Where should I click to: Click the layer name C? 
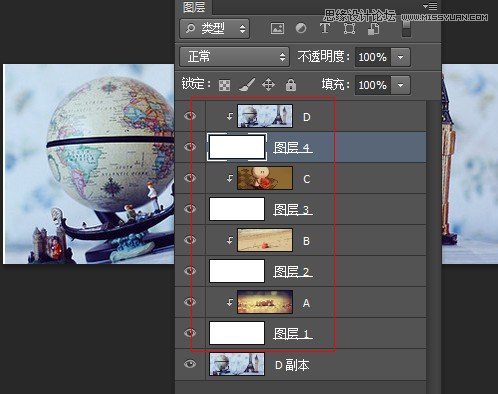307,179
